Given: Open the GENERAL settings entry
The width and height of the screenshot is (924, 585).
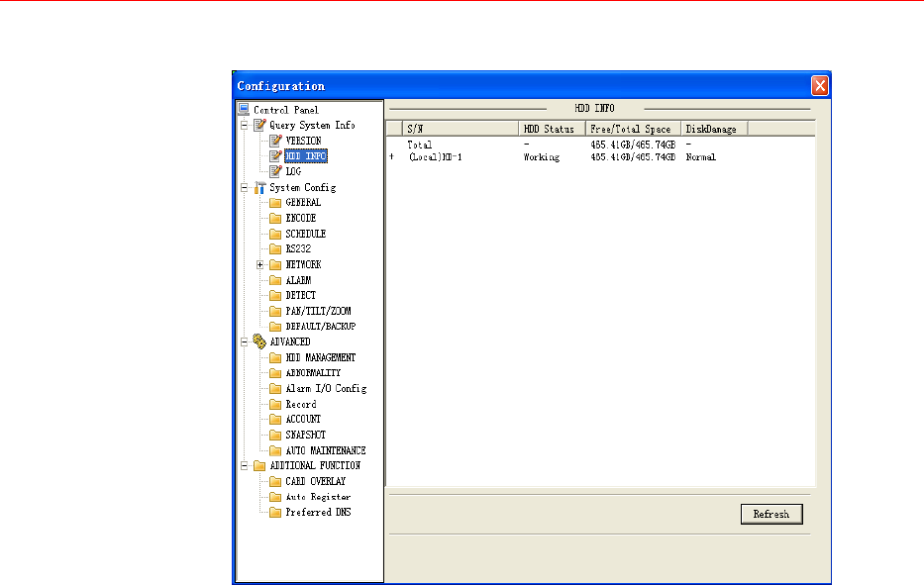Looking at the screenshot, I should pyautogui.click(x=303, y=203).
